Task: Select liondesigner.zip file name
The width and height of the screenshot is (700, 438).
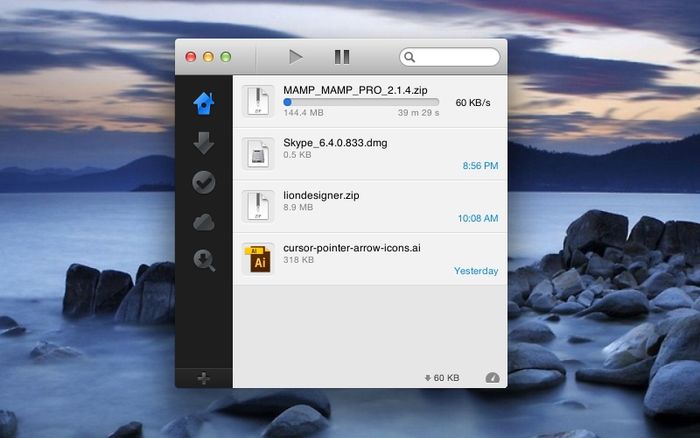Action: pyautogui.click(x=321, y=195)
